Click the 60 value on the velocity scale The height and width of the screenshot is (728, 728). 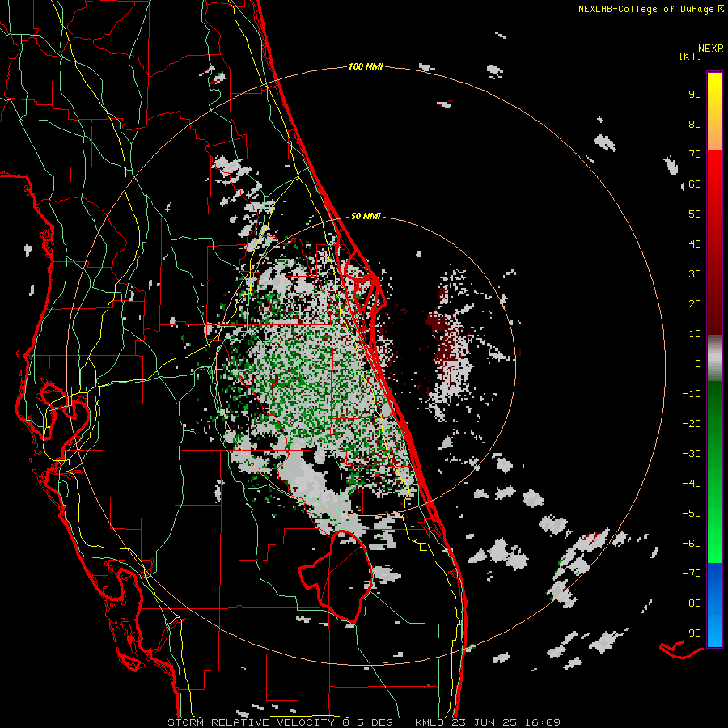[x=695, y=184]
